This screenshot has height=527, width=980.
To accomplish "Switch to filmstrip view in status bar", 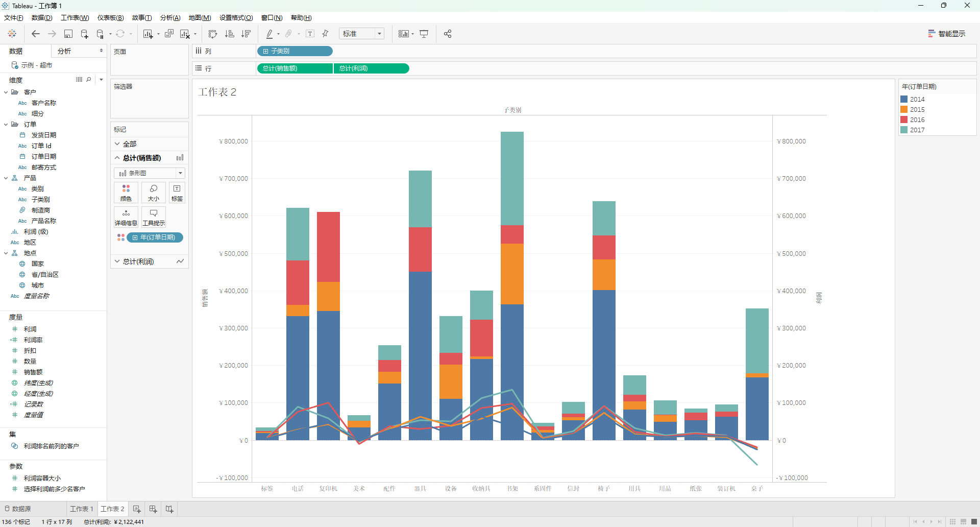I will coord(963,522).
